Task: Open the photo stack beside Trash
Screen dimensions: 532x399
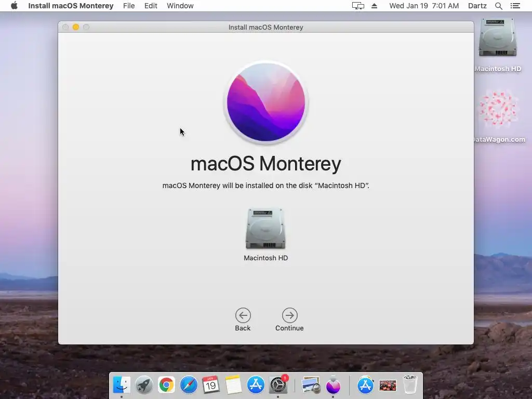Action: click(x=388, y=385)
